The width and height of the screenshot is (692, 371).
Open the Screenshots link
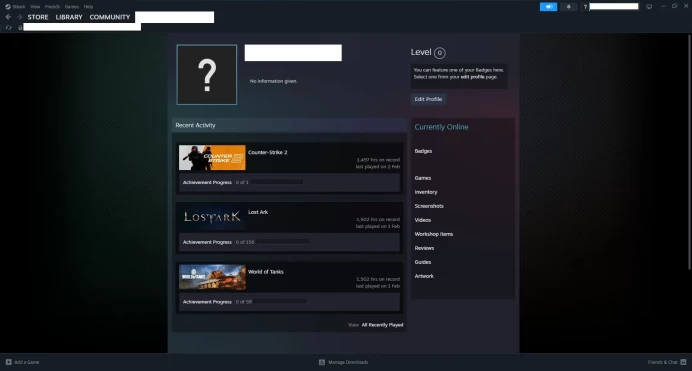click(x=429, y=206)
